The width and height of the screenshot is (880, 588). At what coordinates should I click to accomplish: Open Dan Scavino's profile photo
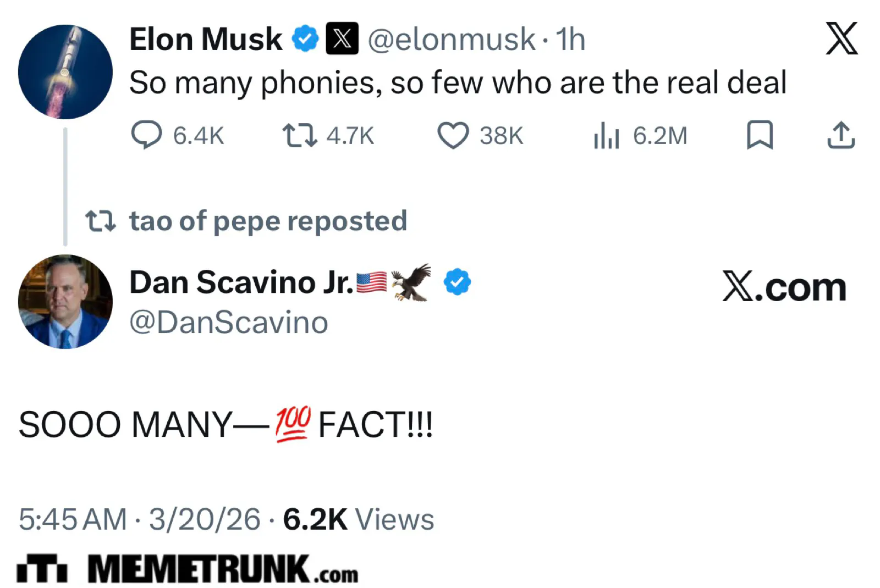point(65,301)
